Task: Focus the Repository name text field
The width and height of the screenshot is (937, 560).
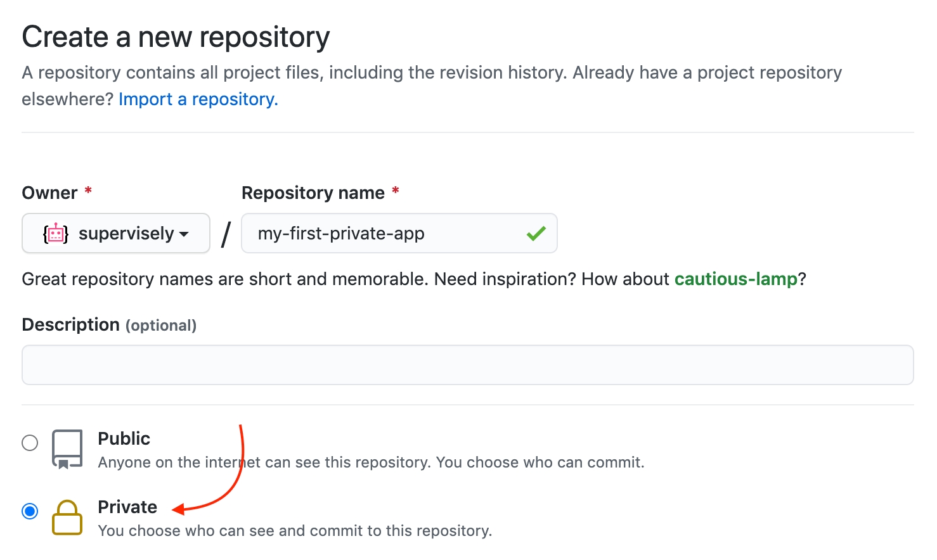Action: click(387, 234)
